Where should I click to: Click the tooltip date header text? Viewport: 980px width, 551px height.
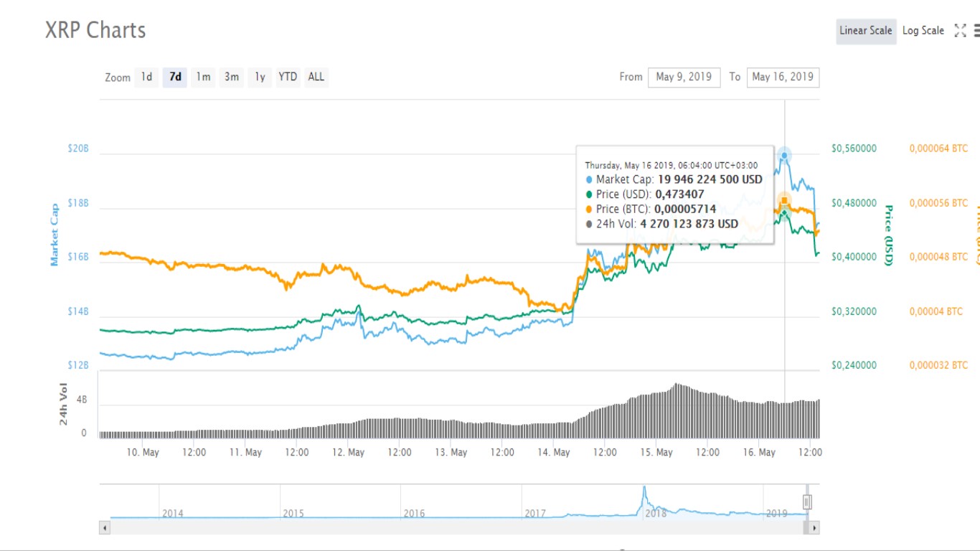pos(672,165)
